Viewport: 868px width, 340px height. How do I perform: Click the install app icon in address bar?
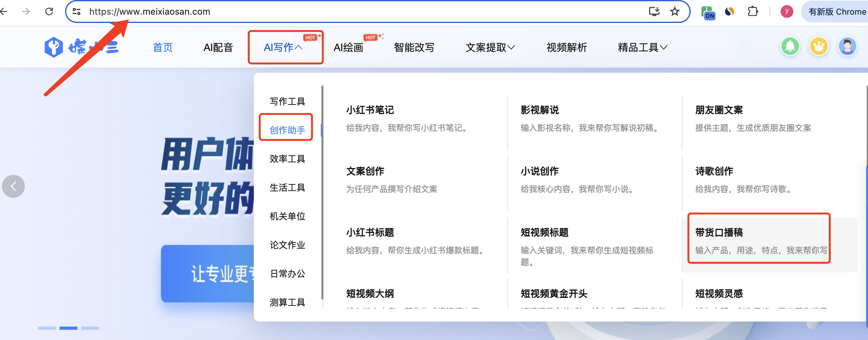[654, 12]
